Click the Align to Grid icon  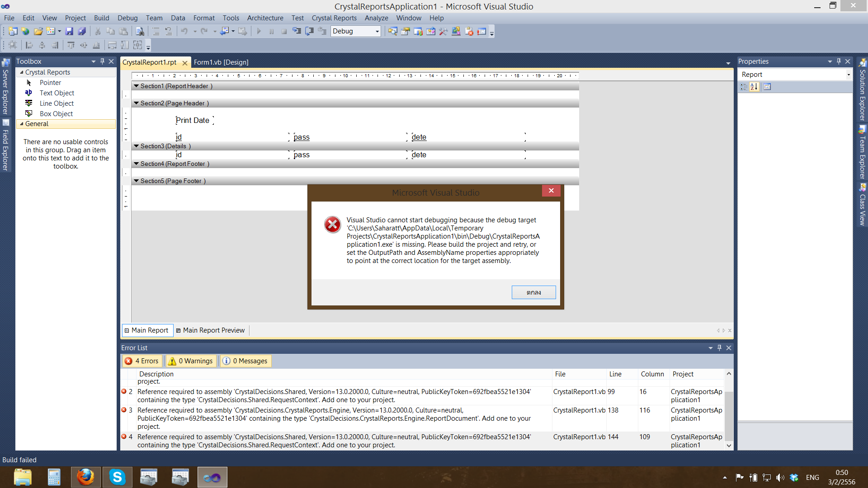pos(13,45)
